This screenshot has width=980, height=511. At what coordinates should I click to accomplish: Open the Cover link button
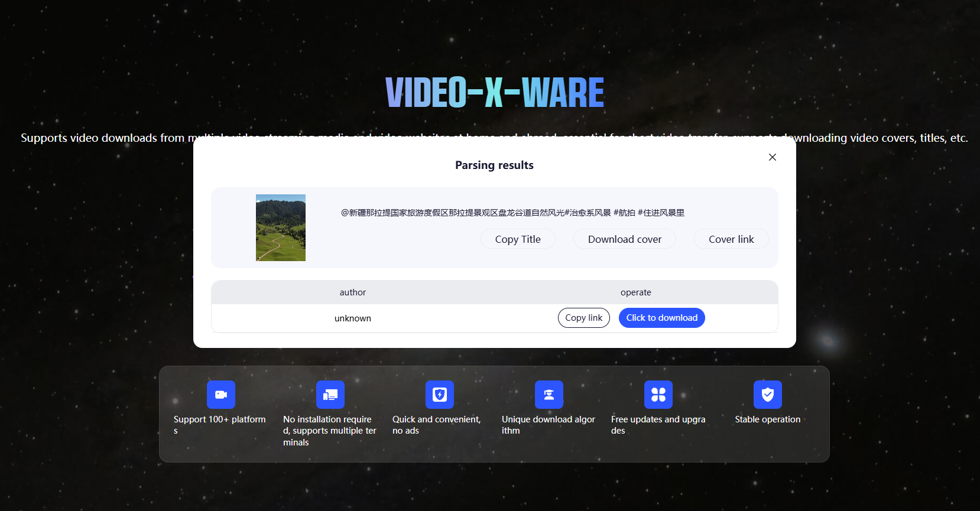731,239
